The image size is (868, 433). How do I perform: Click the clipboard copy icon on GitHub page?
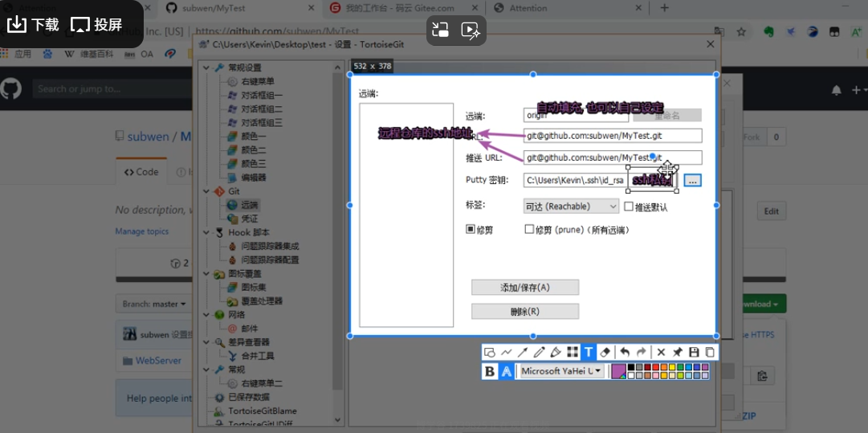pos(762,375)
